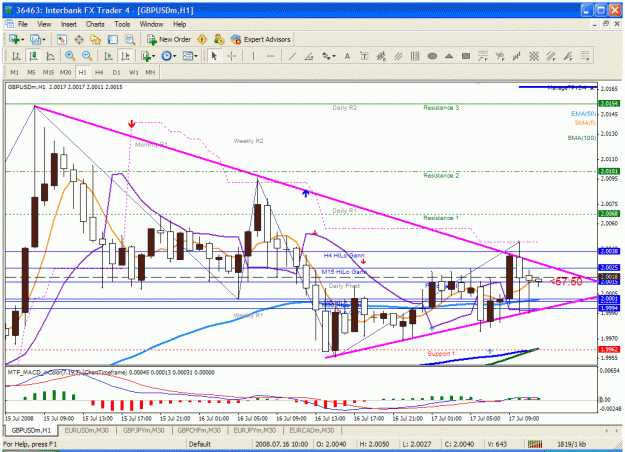Viewport: 625px width, 452px height.
Task: Toggle chart shift from right edge
Action: pyautogui.click(x=125, y=56)
